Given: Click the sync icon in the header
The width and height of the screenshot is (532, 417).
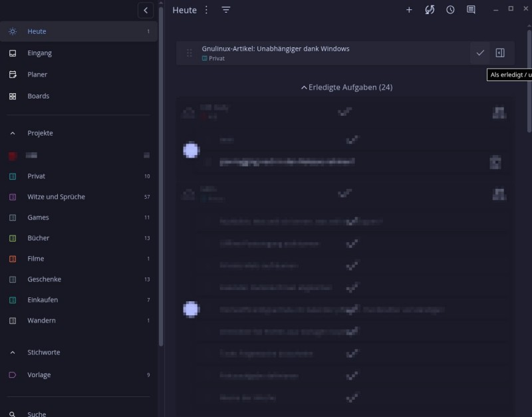Looking at the screenshot, I should tap(430, 10).
